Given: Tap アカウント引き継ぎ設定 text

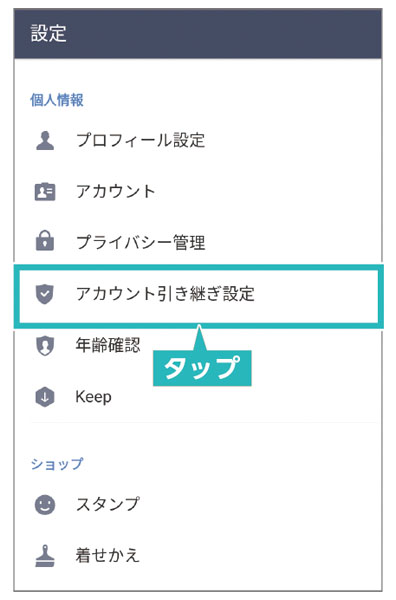Looking at the screenshot, I should (x=165, y=294).
